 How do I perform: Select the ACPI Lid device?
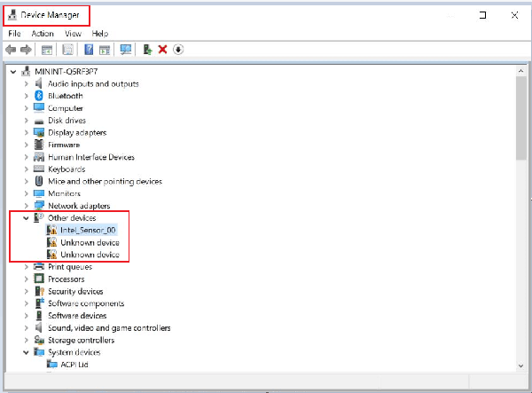74,364
